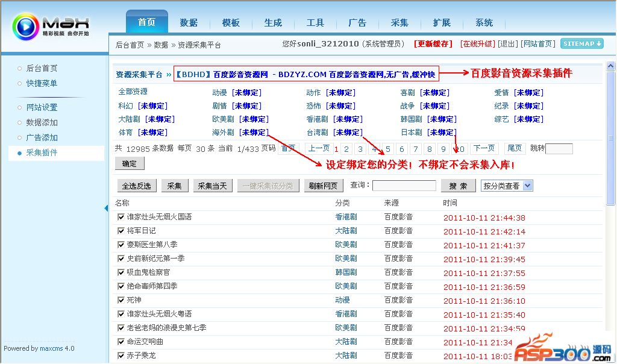The width and height of the screenshot is (617, 364).
Task: Click scrollbar up arrow
Action: 610,66
